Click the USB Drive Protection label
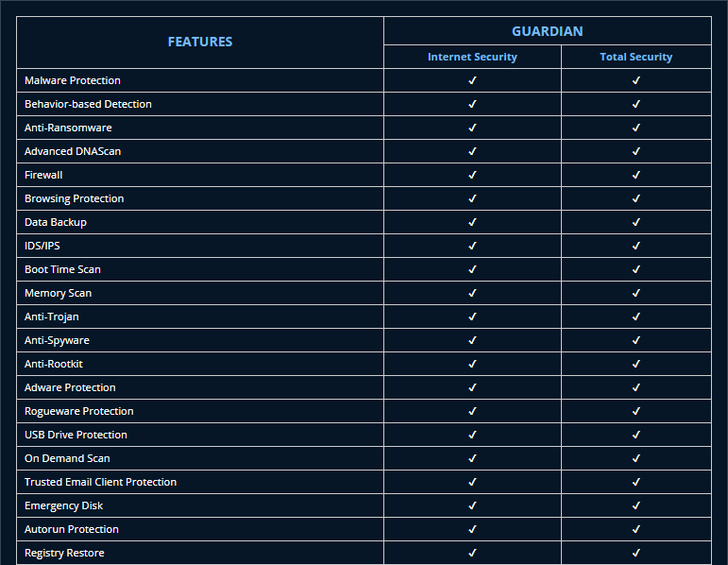This screenshot has width=728, height=565. tap(76, 435)
